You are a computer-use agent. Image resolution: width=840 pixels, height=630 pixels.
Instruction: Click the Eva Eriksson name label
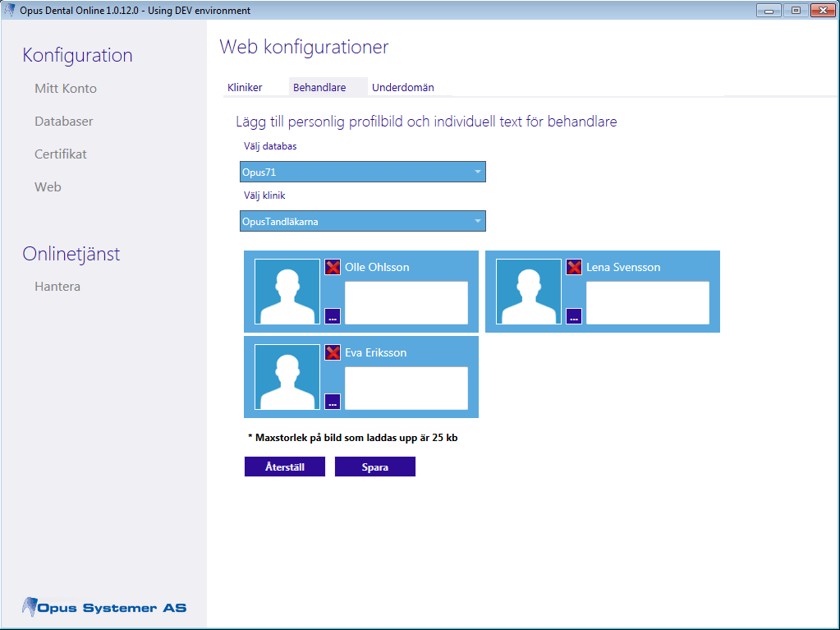tap(375, 353)
